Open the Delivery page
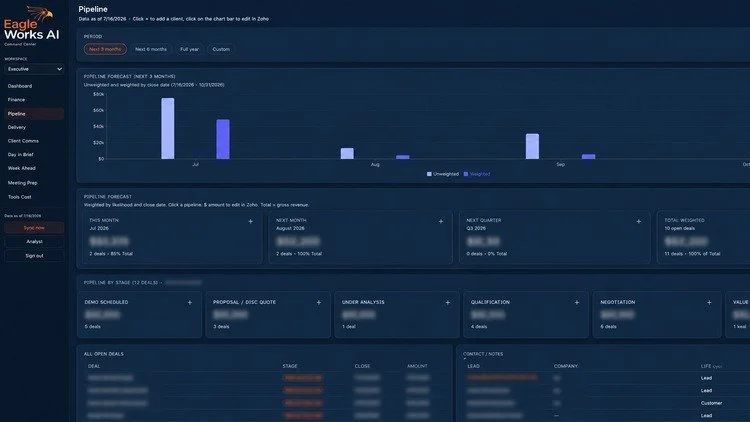 pos(17,127)
